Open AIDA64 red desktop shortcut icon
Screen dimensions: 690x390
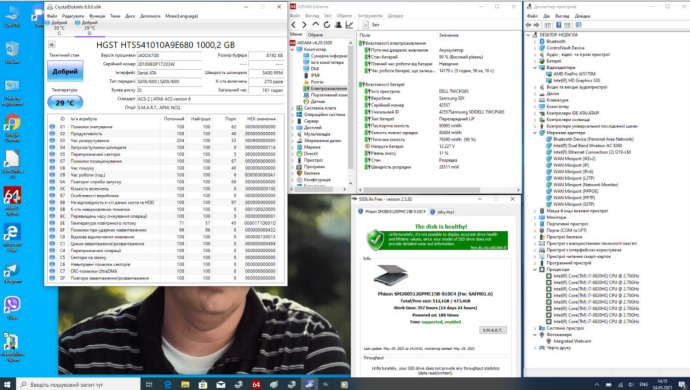(x=12, y=200)
